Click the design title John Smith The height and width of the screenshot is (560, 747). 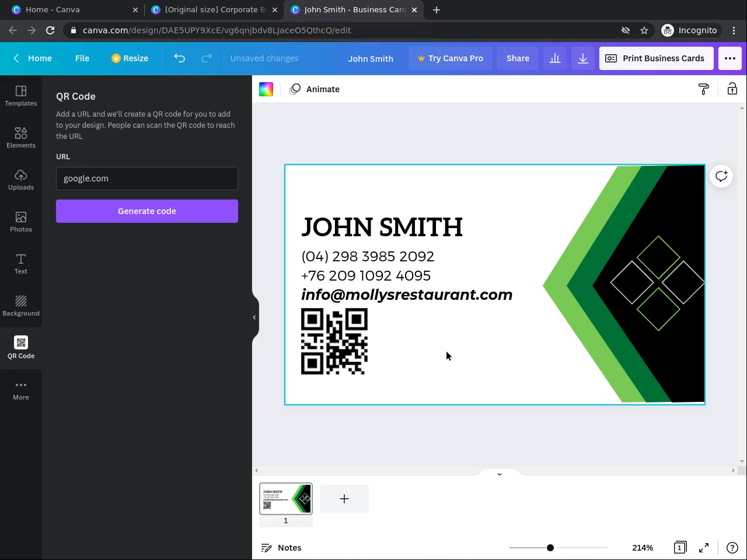(x=371, y=58)
